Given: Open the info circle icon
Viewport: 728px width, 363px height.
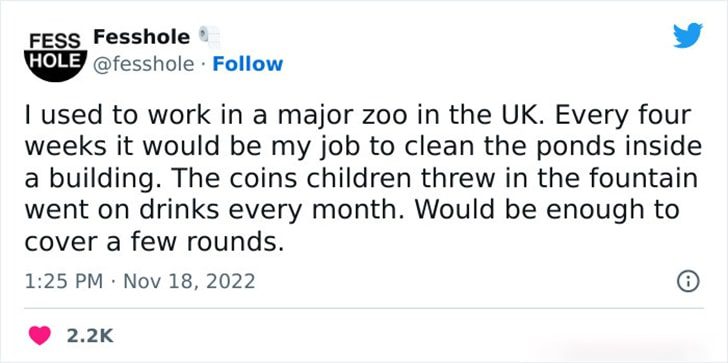Looking at the screenshot, I should [x=689, y=282].
